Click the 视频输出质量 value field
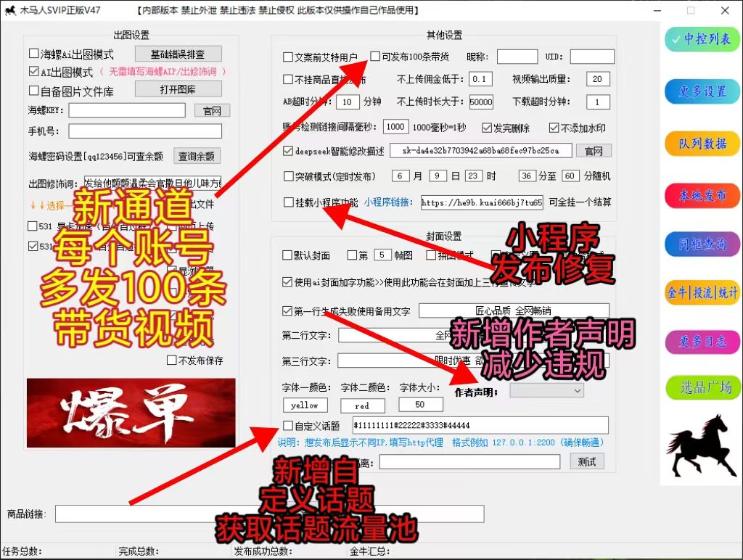The height and width of the screenshot is (560, 743). [x=598, y=79]
